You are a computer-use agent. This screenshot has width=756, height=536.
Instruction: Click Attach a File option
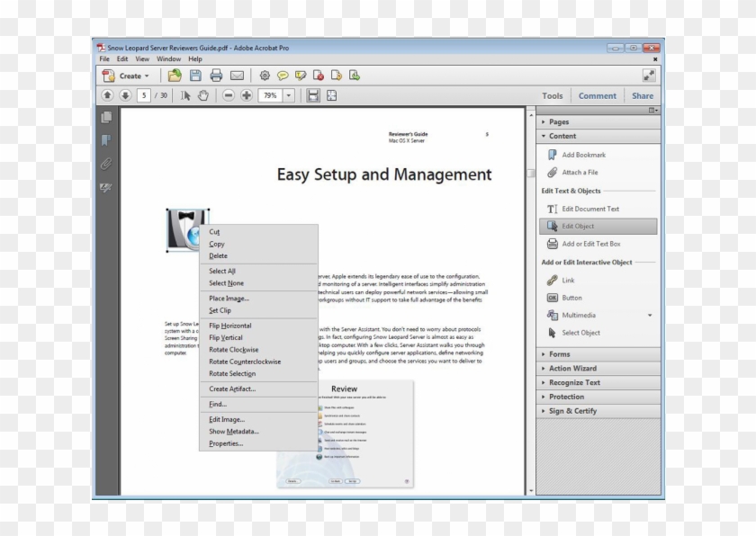572,172
